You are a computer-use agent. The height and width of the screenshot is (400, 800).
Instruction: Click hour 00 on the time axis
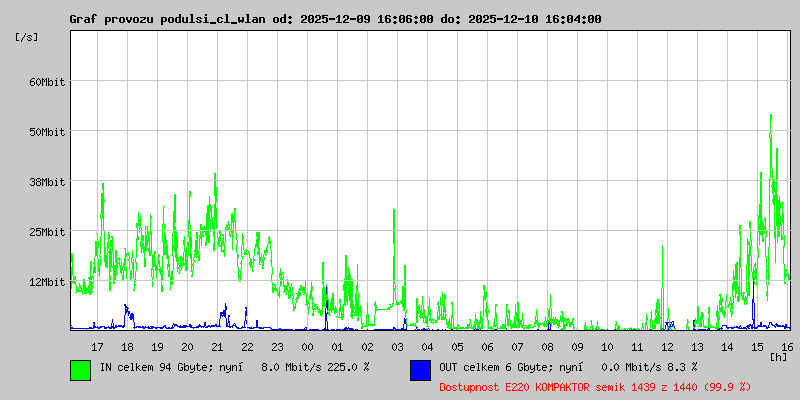pos(307,346)
